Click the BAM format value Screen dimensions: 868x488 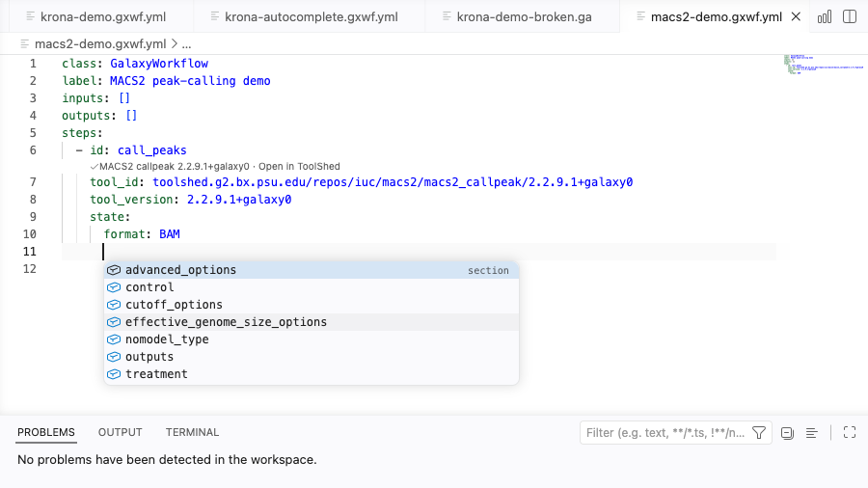click(x=170, y=234)
